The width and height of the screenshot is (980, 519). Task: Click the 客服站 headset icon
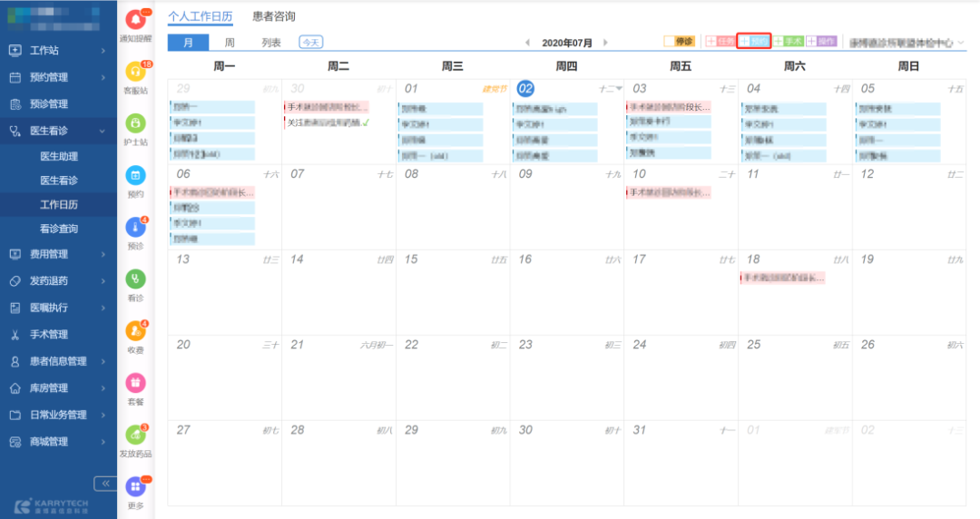coord(135,72)
